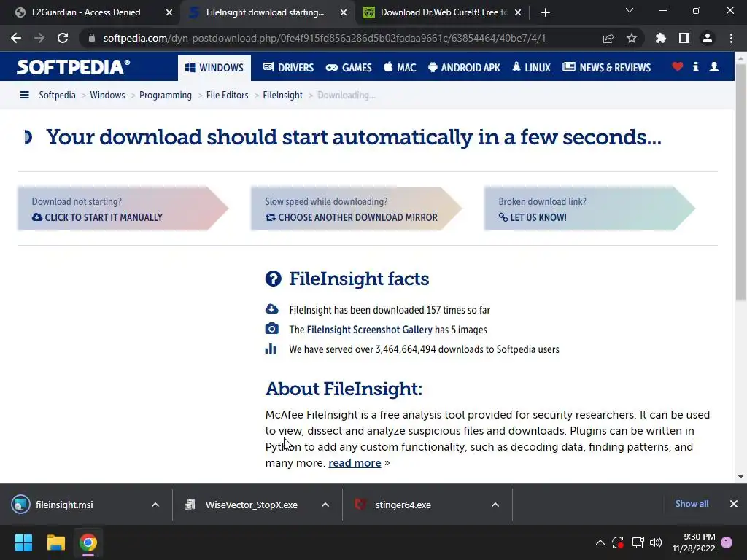Viewport: 747px width, 560px height.
Task: Click the user account icon in Softpedia header
Action: point(714,66)
